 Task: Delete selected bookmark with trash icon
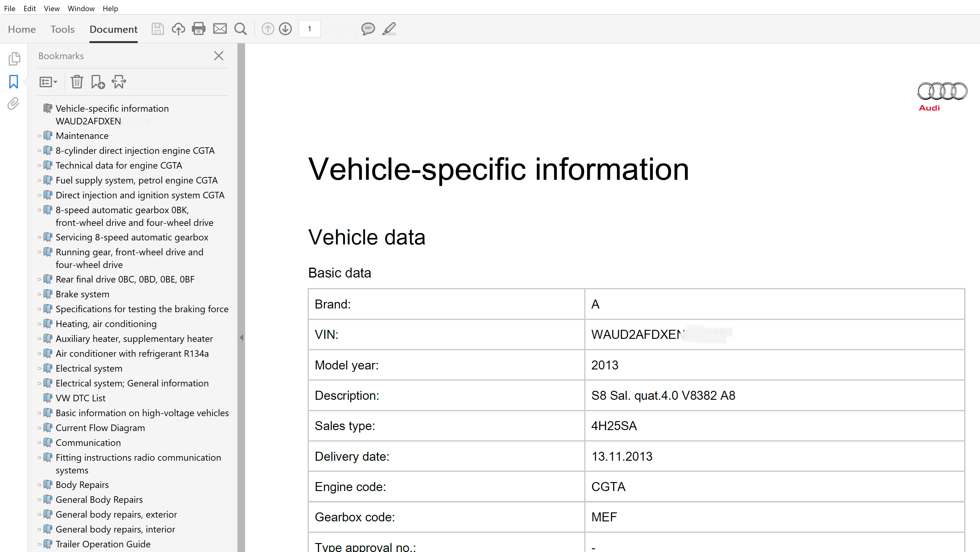77,82
